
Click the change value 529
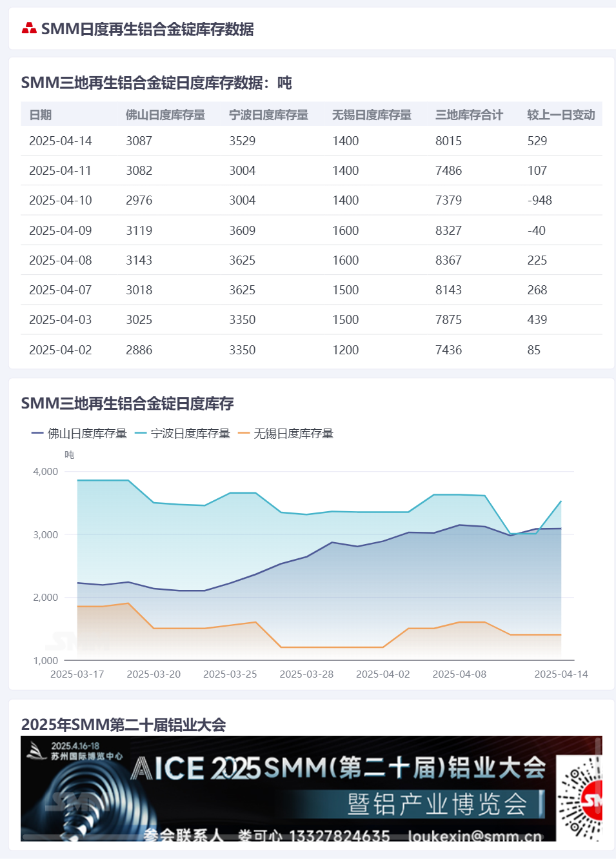(x=537, y=141)
